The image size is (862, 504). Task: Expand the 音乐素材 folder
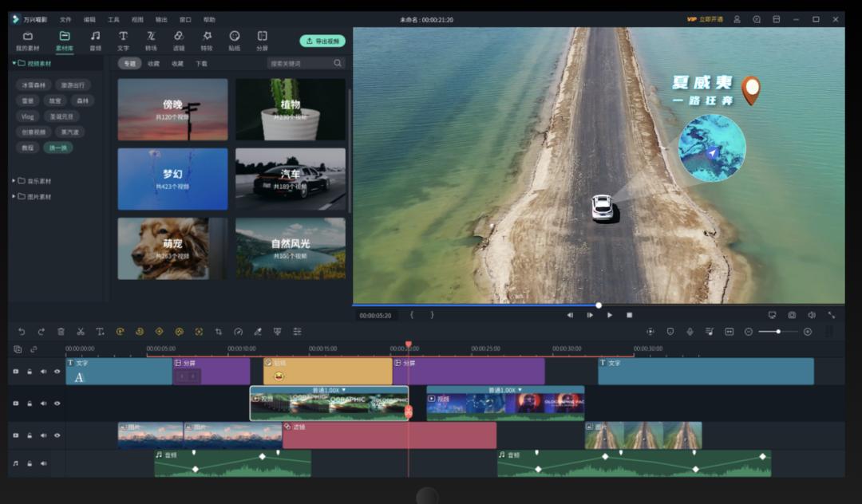click(14, 181)
